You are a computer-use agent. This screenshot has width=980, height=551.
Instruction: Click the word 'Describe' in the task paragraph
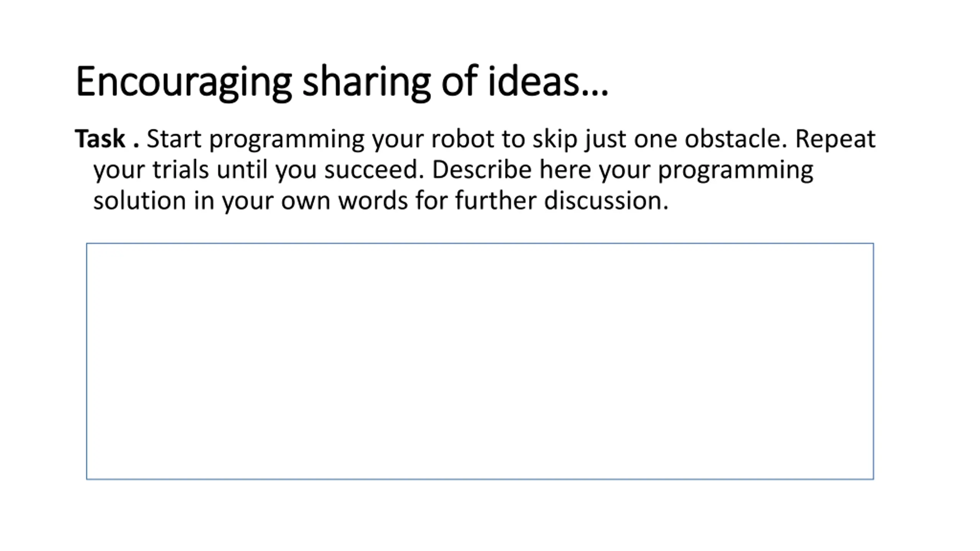tap(482, 169)
